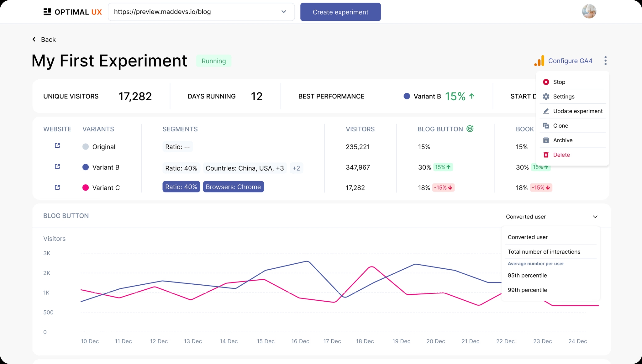Open Variant B's external link icon
Image resolution: width=642 pixels, height=364 pixels.
pos(57,166)
